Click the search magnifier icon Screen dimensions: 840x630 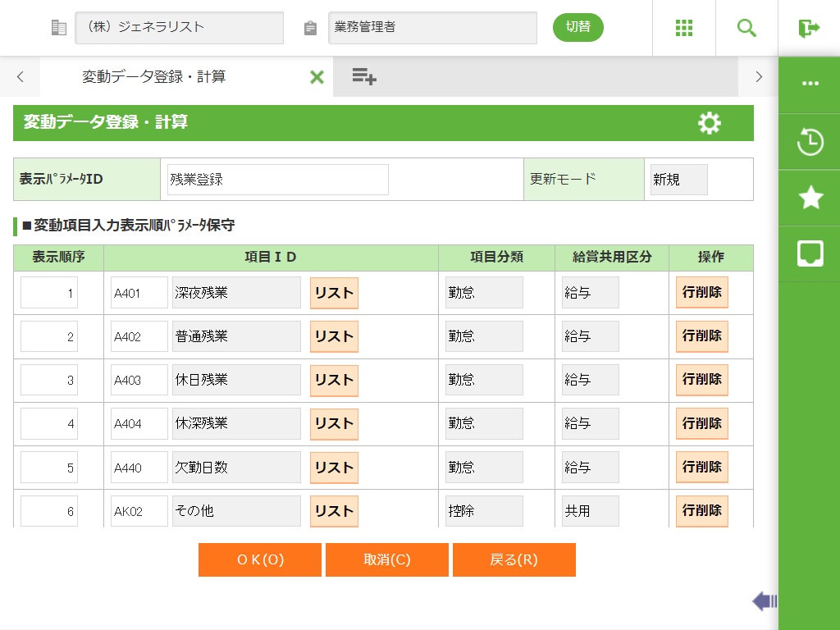point(746,28)
